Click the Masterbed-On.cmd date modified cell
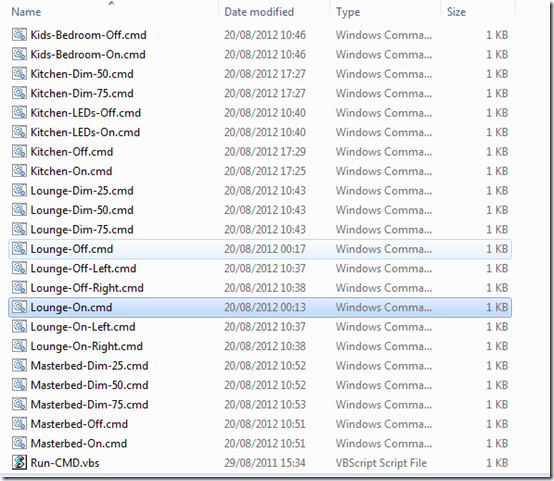 (265, 443)
